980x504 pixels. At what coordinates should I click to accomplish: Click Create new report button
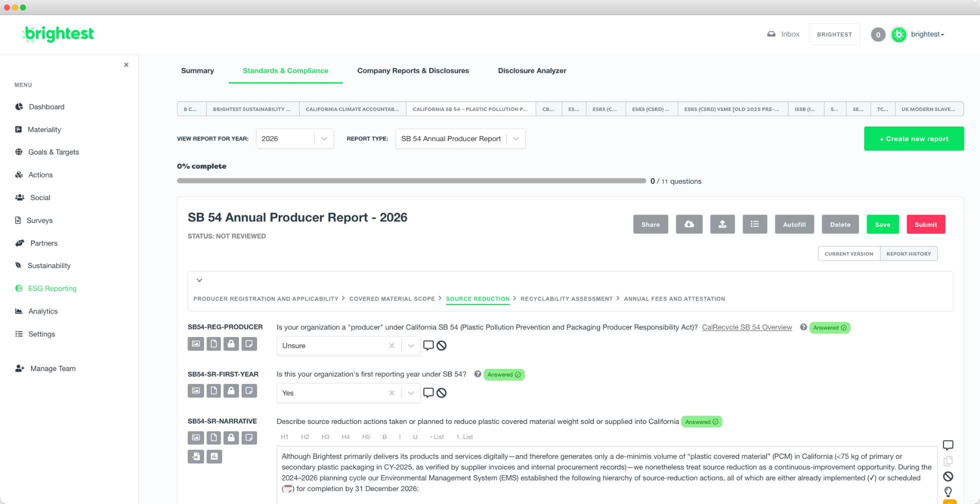(x=913, y=139)
